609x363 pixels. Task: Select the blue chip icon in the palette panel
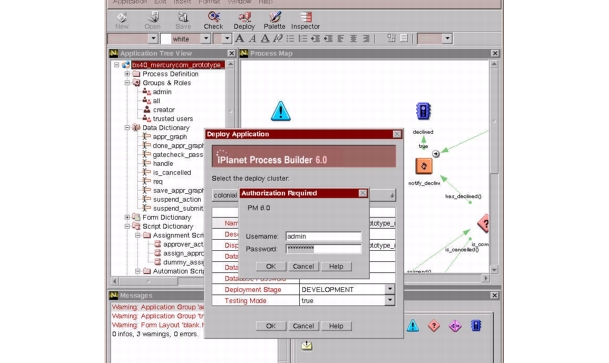476,325
